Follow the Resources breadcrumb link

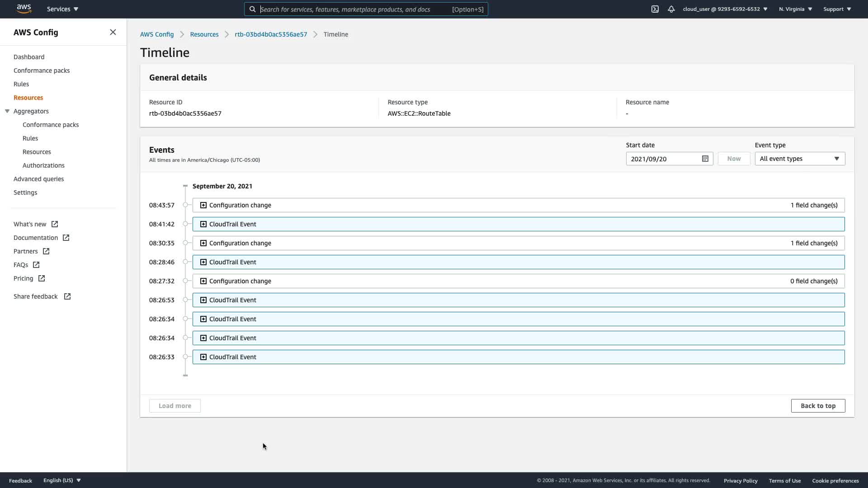(x=204, y=34)
